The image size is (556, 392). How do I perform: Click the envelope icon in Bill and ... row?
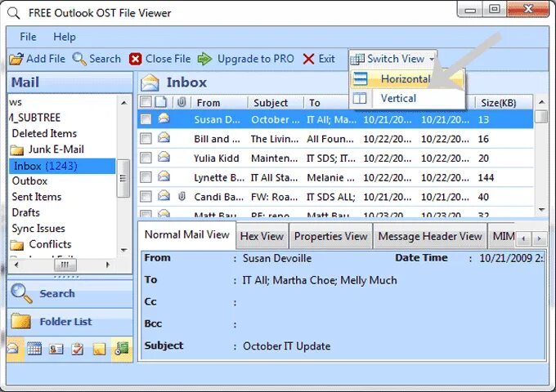[x=164, y=137]
